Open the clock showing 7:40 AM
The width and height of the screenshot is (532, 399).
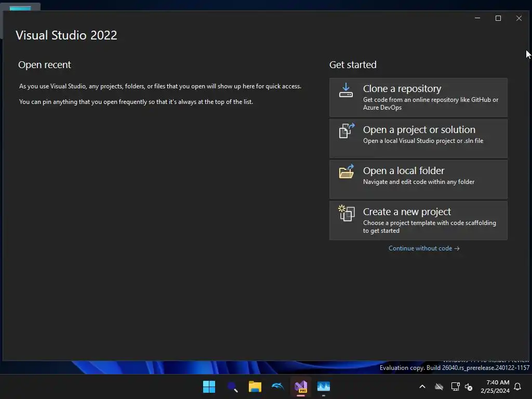[495, 387]
